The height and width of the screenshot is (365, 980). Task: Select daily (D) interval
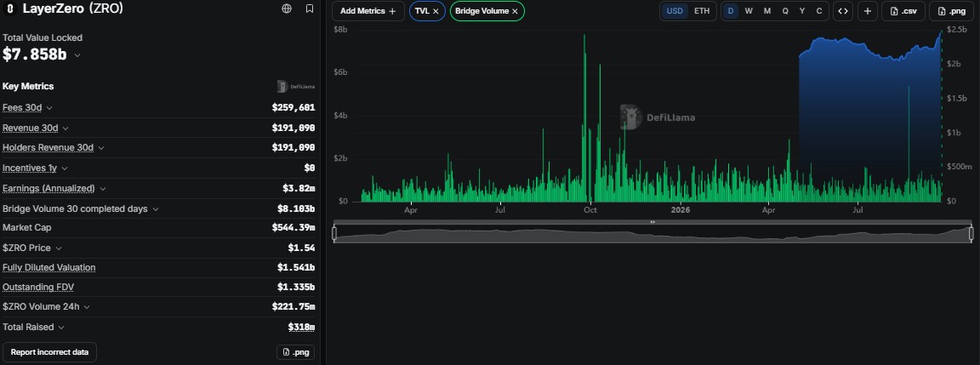pos(731,11)
